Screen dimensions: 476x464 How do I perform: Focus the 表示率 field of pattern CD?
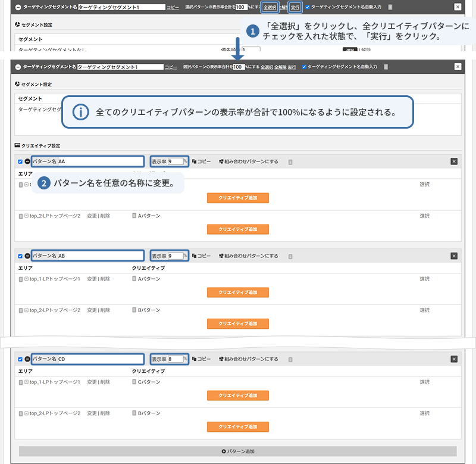point(176,359)
